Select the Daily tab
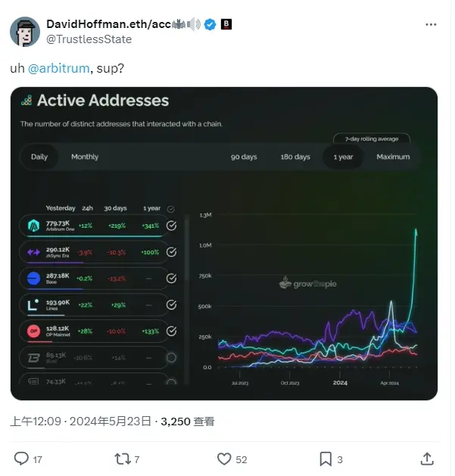 pos(39,157)
